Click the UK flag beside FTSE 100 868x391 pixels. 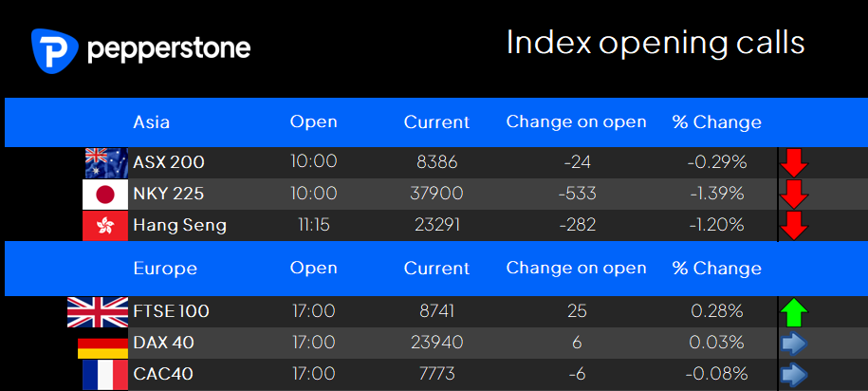tap(98, 312)
